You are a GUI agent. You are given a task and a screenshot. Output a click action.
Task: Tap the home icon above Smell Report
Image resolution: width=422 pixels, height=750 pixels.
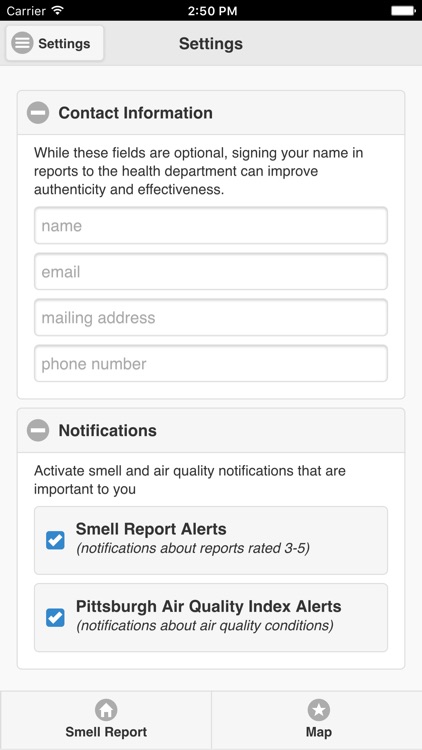[x=106, y=709]
